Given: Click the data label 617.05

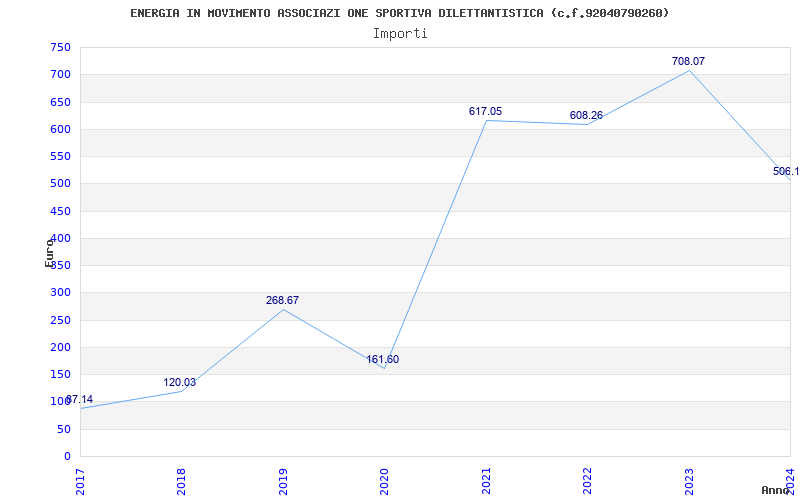Looking at the screenshot, I should [485, 111].
